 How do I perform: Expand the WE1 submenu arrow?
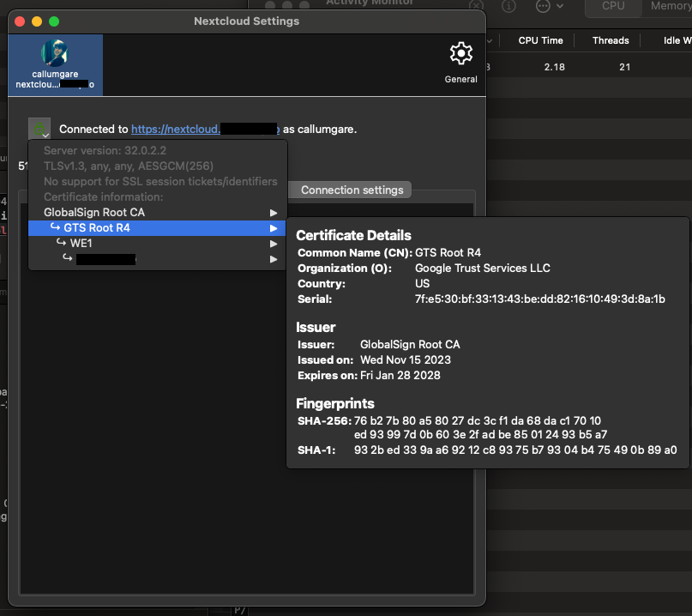pyautogui.click(x=274, y=243)
